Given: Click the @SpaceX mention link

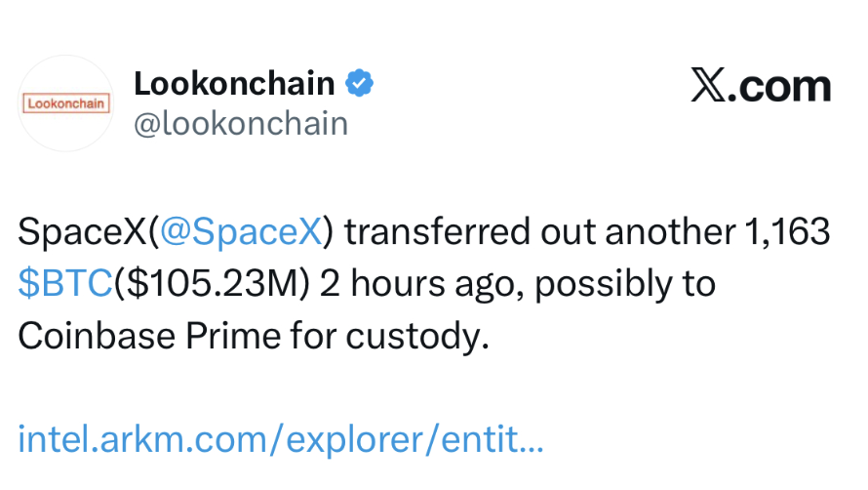Looking at the screenshot, I should tap(240, 233).
